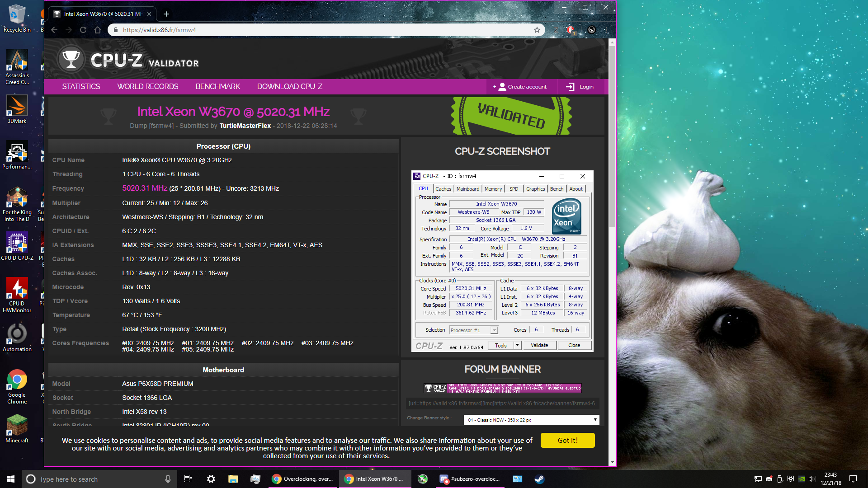The height and width of the screenshot is (488, 868).
Task: Click the Login link
Action: coord(580,87)
